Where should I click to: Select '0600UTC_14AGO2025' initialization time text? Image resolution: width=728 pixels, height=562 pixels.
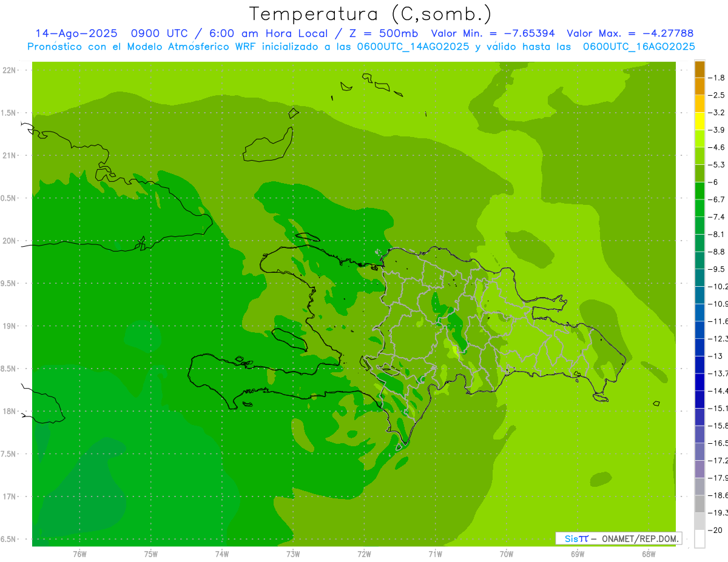pyautogui.click(x=413, y=46)
